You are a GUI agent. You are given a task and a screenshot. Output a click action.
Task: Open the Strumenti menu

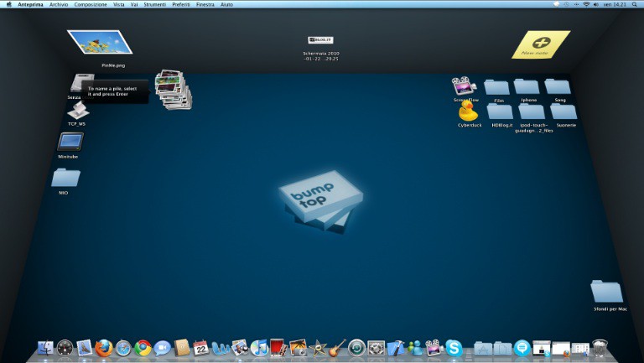(155, 4)
